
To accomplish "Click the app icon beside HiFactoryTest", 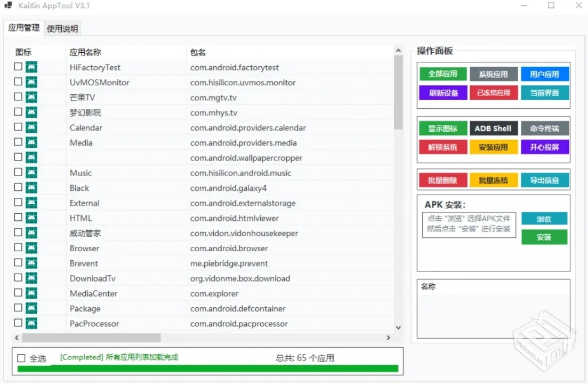I will 31,67.
